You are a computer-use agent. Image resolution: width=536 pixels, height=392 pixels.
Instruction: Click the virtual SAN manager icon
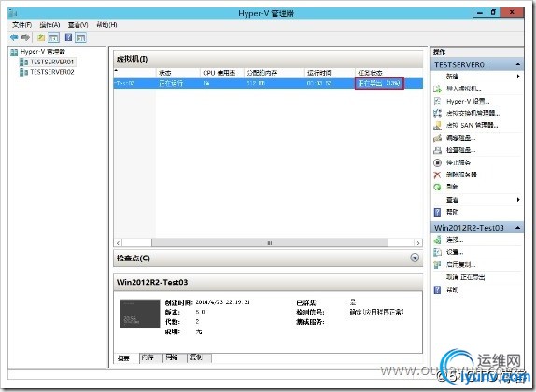tap(437, 125)
